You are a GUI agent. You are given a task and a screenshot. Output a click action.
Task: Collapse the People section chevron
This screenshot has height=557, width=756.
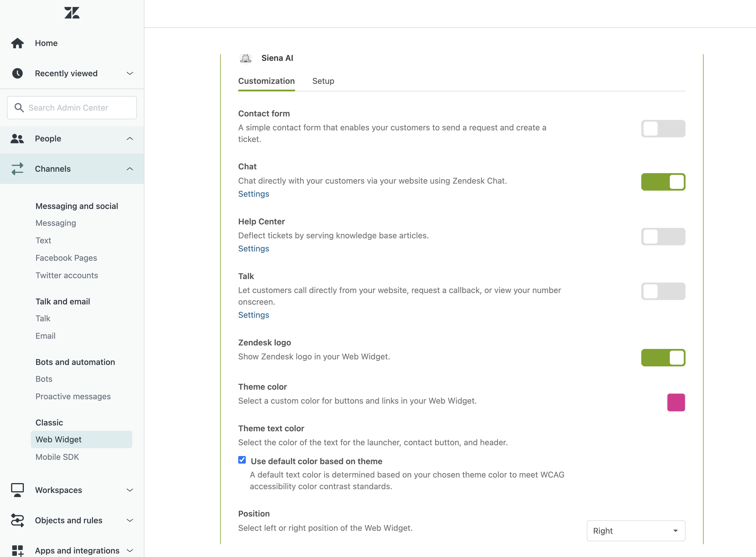click(130, 139)
